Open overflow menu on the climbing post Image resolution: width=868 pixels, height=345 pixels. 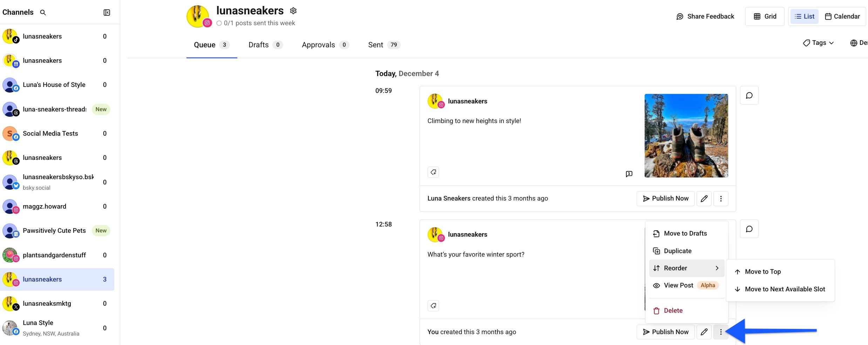[721, 198]
